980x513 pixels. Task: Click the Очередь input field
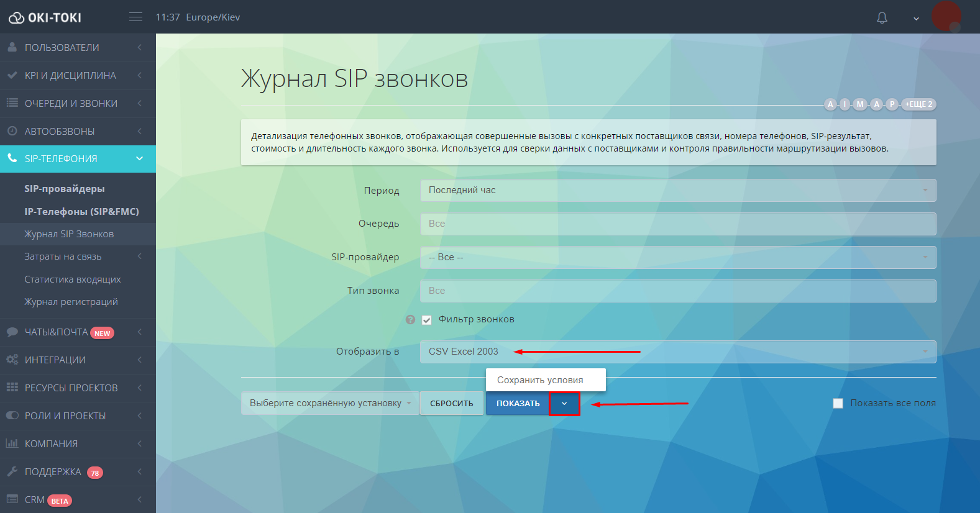click(678, 224)
